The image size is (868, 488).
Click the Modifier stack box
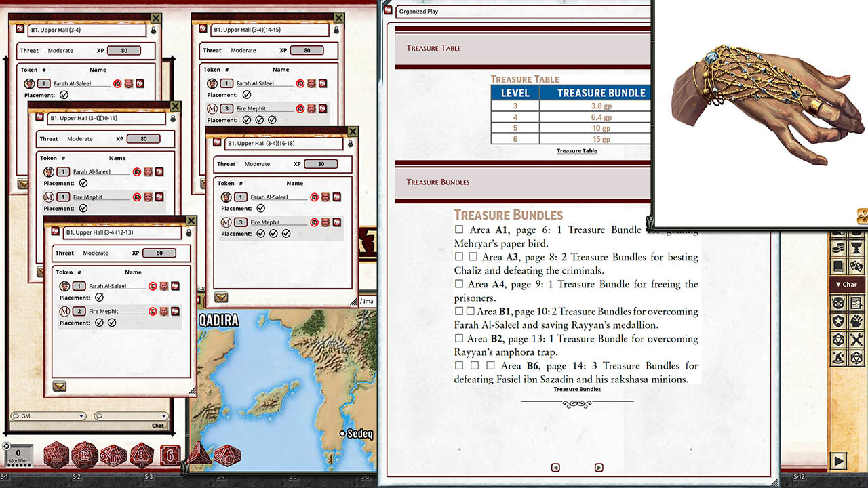pyautogui.click(x=18, y=453)
